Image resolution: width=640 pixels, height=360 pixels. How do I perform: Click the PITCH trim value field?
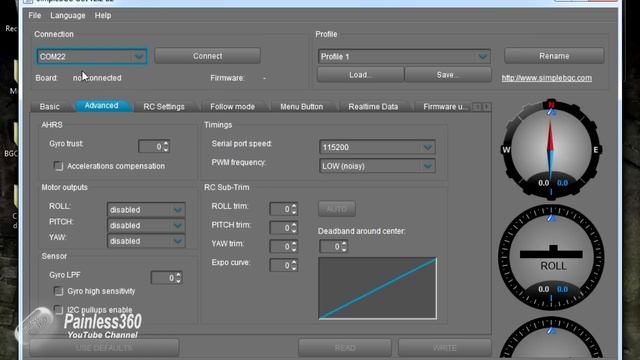(x=280, y=228)
